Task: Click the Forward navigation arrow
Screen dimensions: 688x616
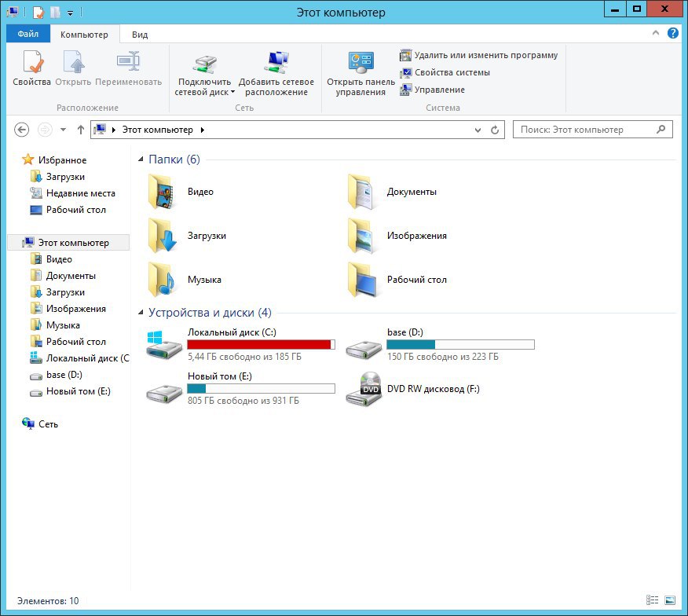Action: [x=45, y=130]
